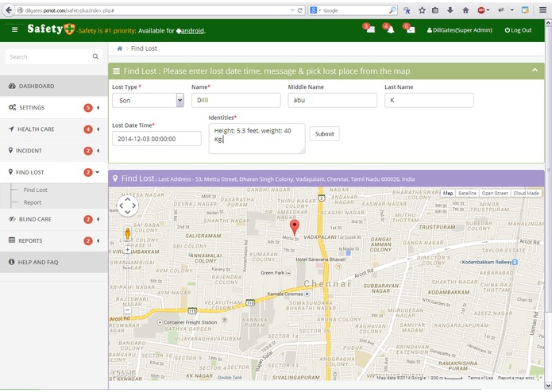
Task: Click the Log Out link
Action: click(x=518, y=30)
